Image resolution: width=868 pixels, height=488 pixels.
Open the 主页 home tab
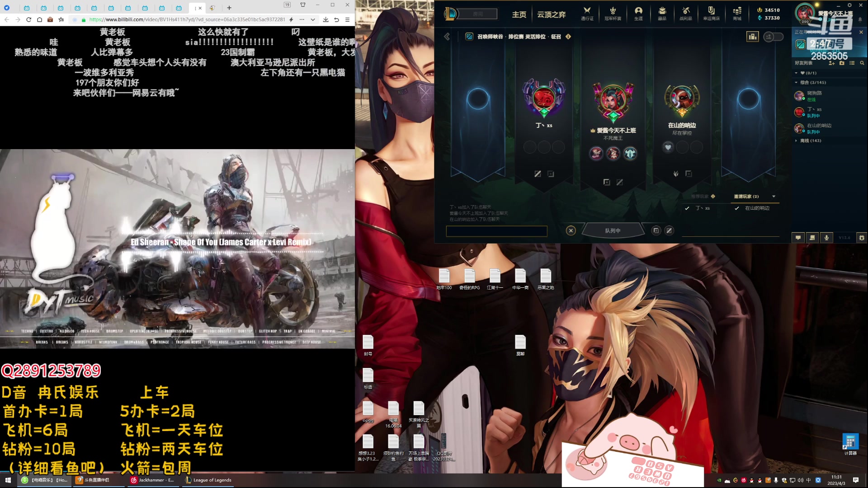click(x=519, y=14)
